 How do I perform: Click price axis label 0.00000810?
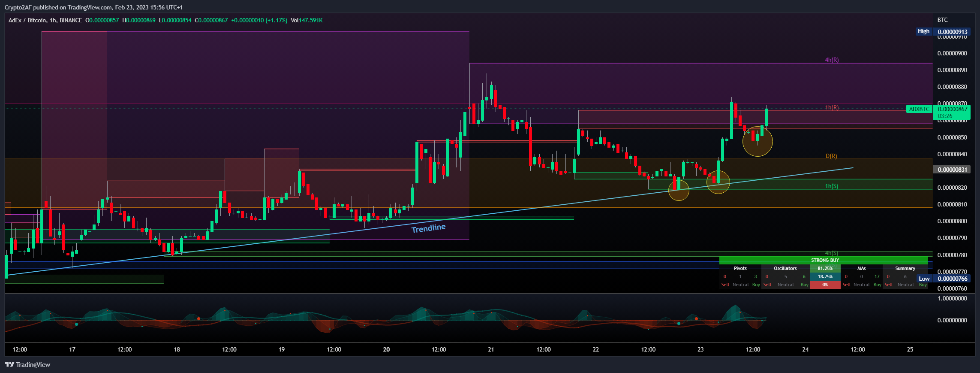point(951,204)
